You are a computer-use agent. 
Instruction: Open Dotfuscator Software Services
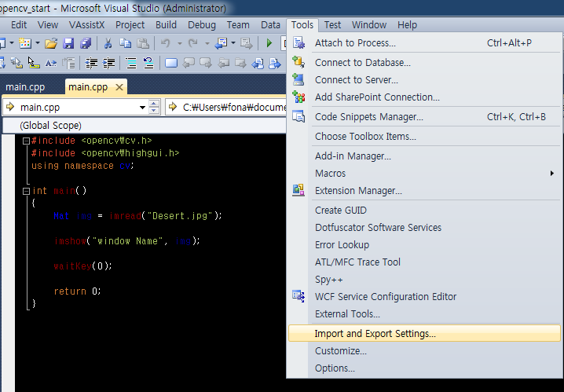point(424,227)
